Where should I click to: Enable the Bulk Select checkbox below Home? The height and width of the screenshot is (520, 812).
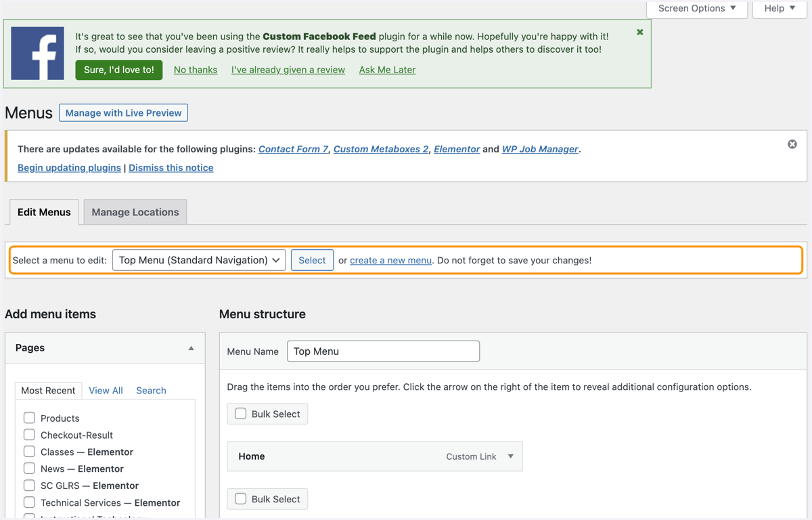coord(240,499)
